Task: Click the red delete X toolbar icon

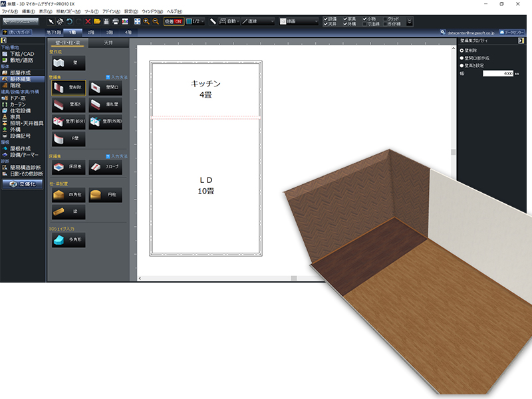Action: point(88,21)
